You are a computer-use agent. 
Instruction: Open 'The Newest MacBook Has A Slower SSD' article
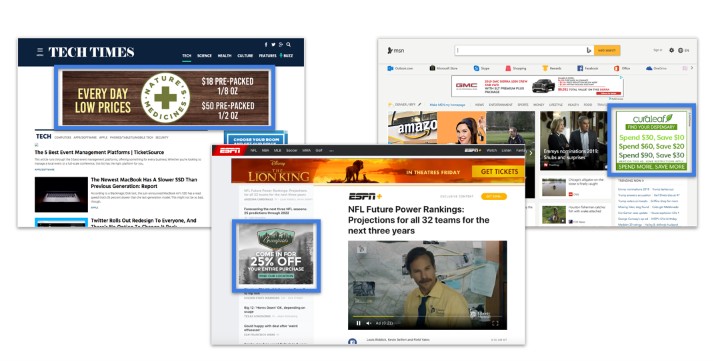click(144, 183)
